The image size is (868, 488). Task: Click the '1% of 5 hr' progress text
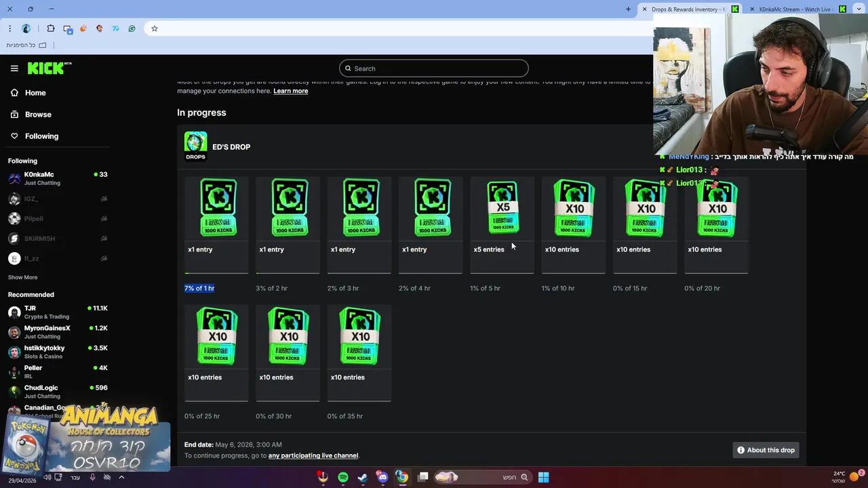(x=485, y=288)
